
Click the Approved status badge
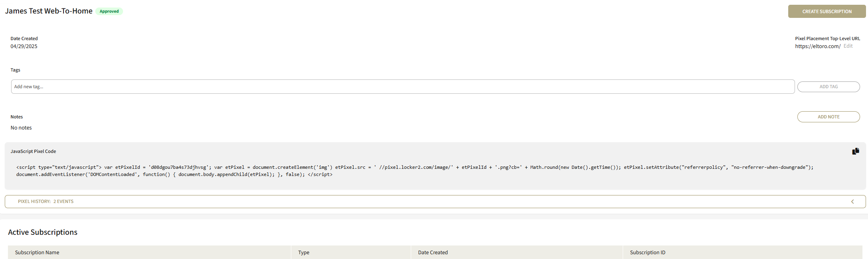[109, 11]
